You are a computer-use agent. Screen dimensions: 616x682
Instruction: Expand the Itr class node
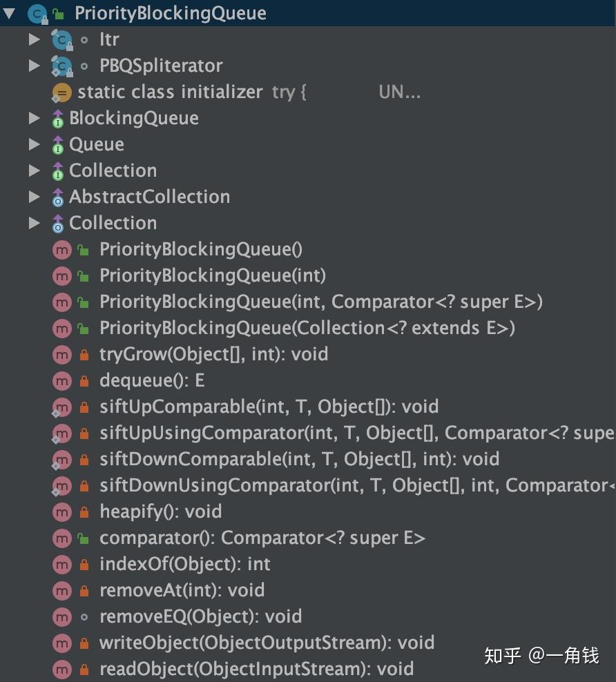pos(34,40)
